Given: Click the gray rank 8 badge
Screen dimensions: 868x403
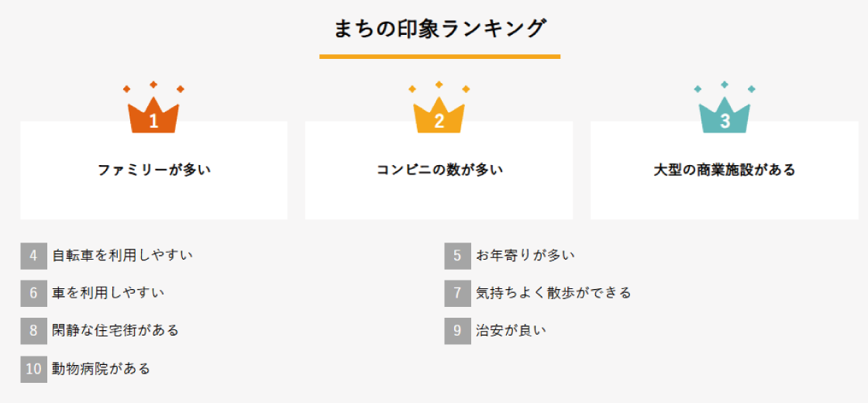Looking at the screenshot, I should tap(33, 331).
